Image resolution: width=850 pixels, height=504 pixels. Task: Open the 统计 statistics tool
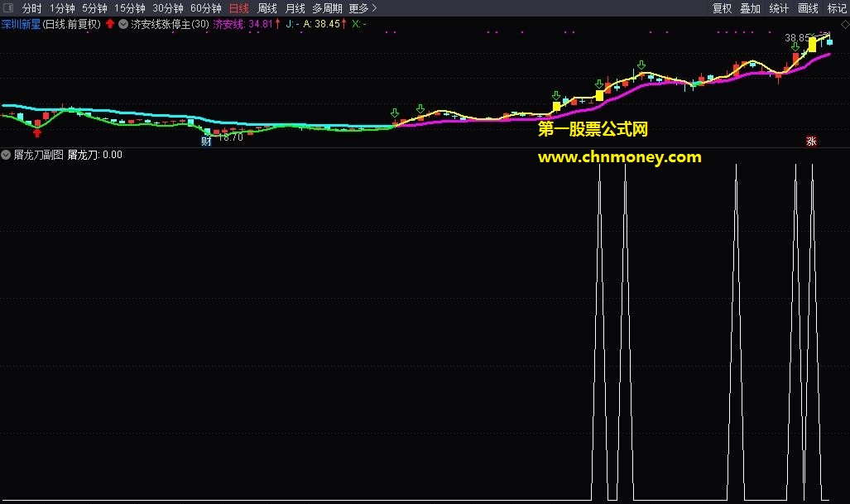pos(779,8)
